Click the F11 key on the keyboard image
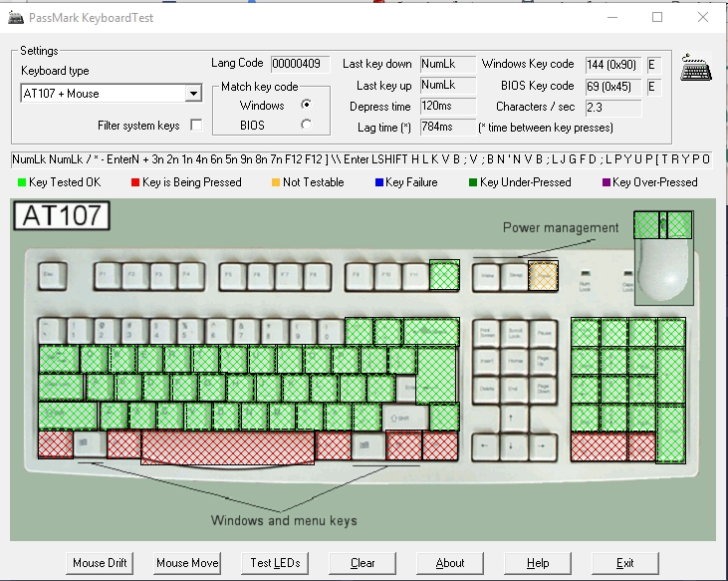The width and height of the screenshot is (728, 581). 415,276
